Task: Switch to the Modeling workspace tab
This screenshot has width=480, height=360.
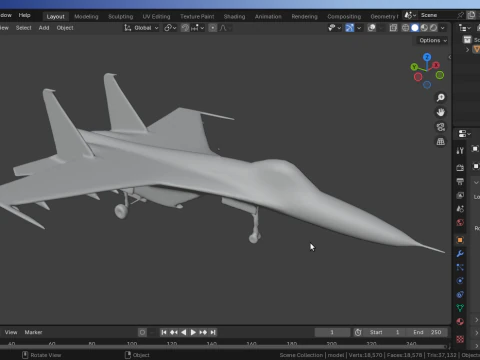Action: point(86,16)
